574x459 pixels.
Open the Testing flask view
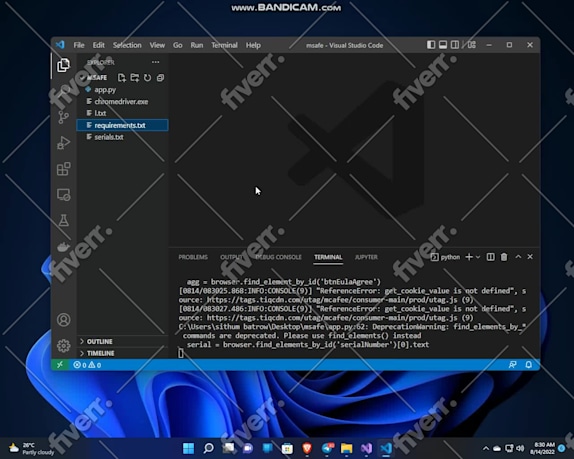point(63,220)
